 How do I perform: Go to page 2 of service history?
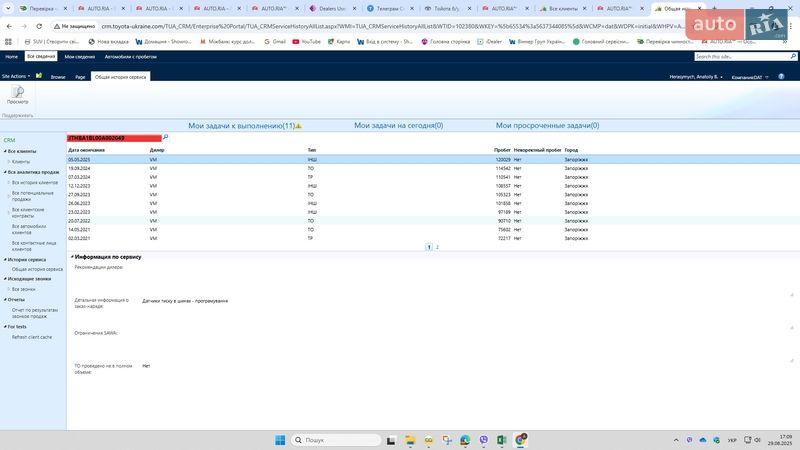[437, 246]
